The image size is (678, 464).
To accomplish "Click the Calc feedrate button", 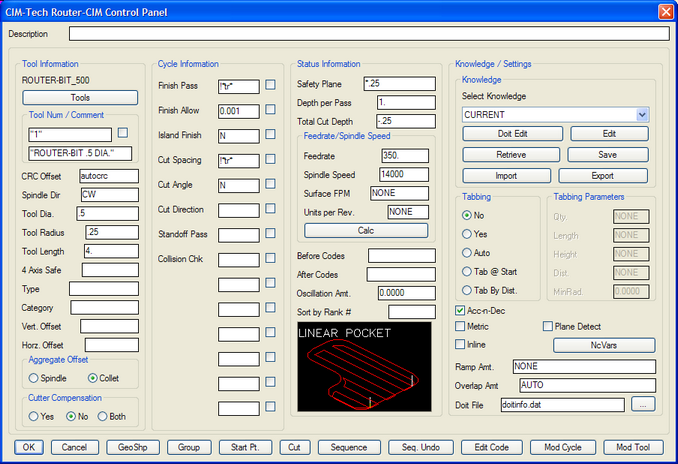I will (x=366, y=230).
